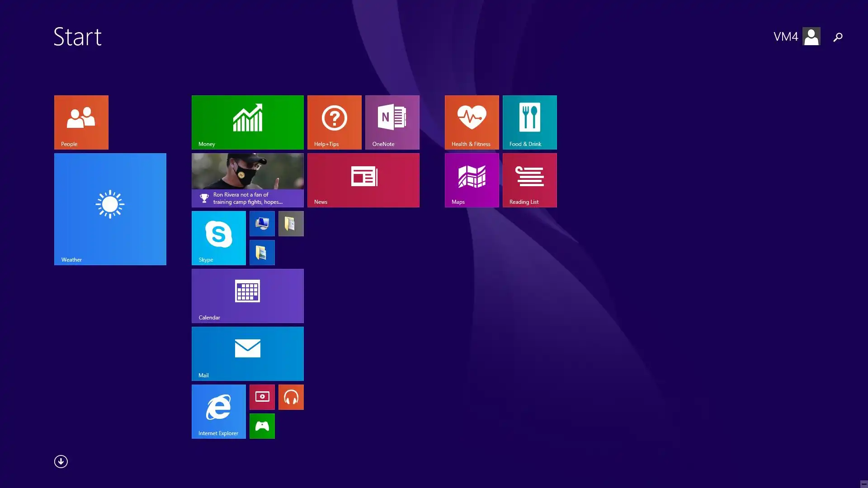Launch OneNote from the Start screen

pos(392,122)
